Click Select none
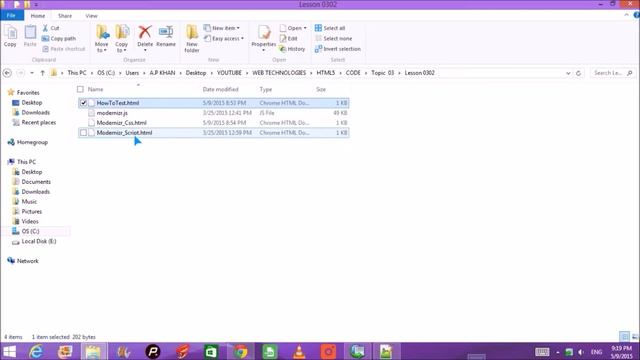The image size is (640, 360). (x=333, y=38)
